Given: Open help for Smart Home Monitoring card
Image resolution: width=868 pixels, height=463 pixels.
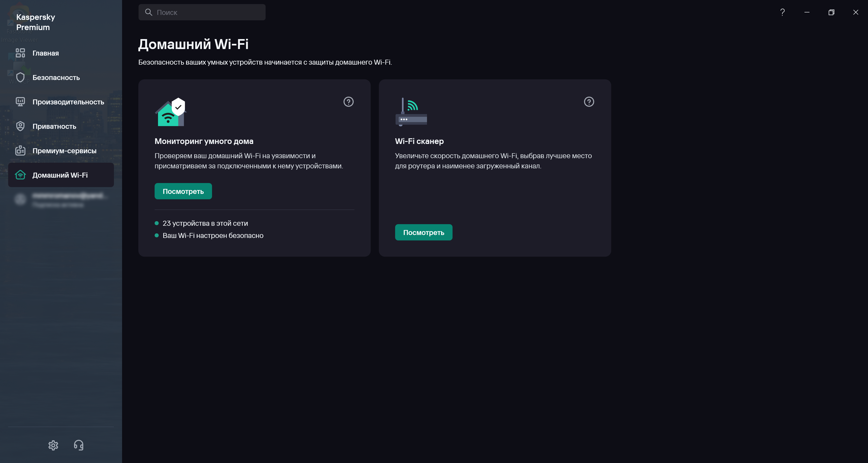Looking at the screenshot, I should [x=348, y=102].
